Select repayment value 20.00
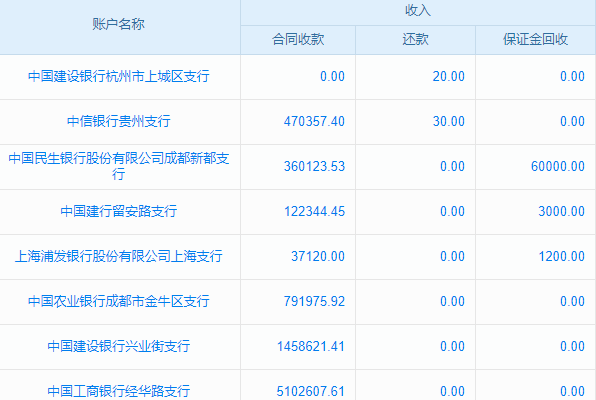 click(449, 76)
